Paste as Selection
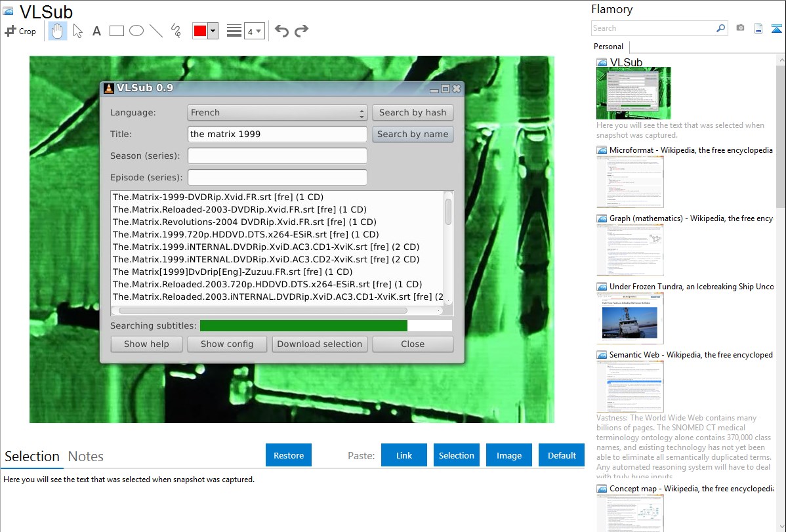This screenshot has height=532, width=786. point(456,455)
